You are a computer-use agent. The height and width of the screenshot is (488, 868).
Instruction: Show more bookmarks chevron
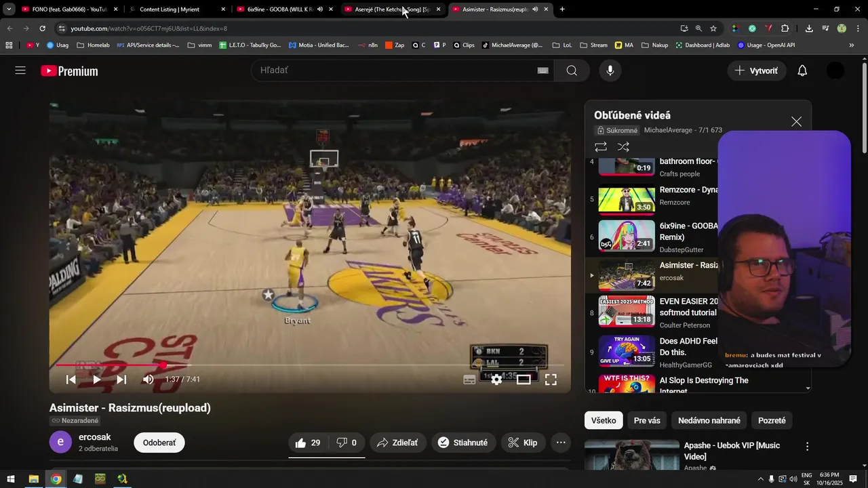pyautogui.click(x=852, y=45)
